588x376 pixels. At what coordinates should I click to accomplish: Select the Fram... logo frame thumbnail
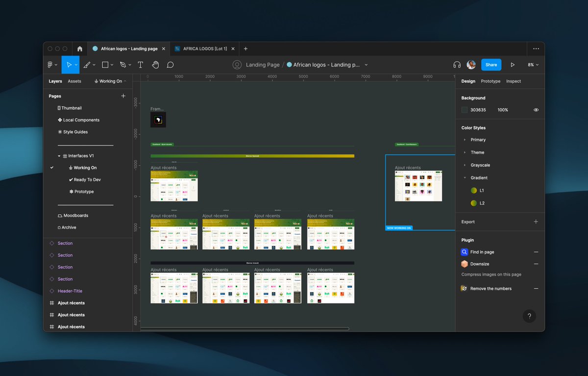pos(158,120)
